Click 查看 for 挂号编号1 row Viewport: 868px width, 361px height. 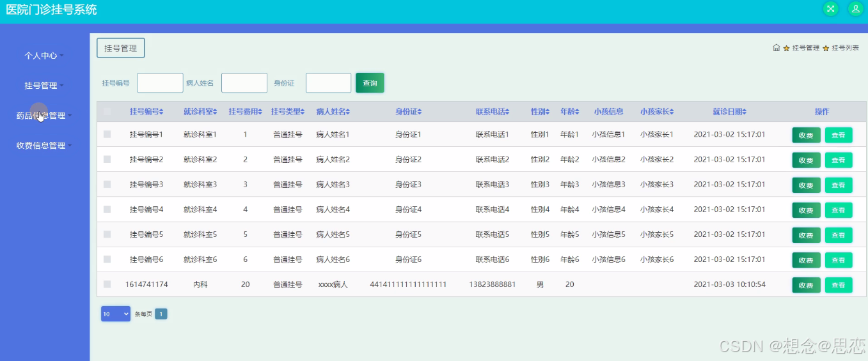(x=839, y=135)
